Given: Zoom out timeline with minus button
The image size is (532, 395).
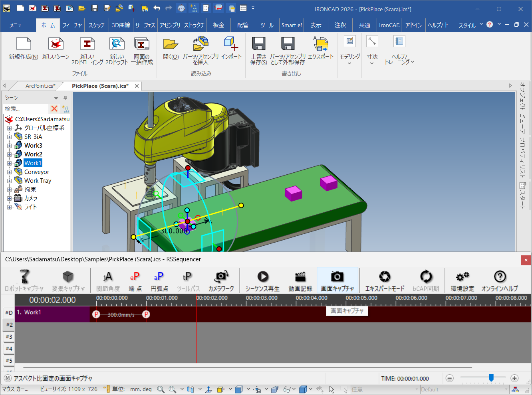Looking at the screenshot, I should [x=450, y=378].
